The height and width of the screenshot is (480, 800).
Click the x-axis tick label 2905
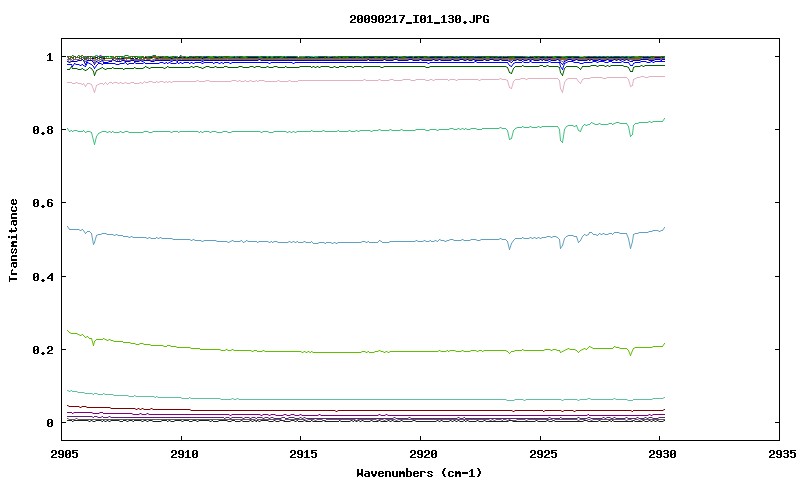coord(64,454)
